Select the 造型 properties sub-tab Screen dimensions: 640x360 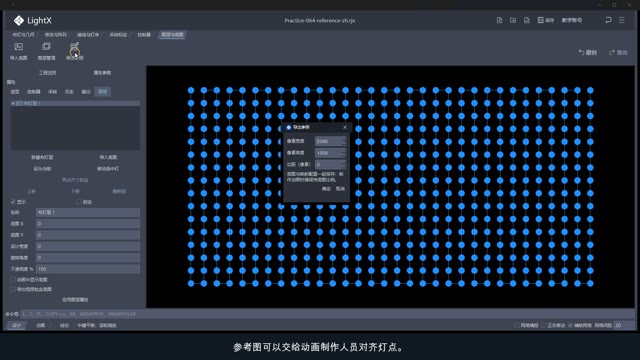click(15, 92)
